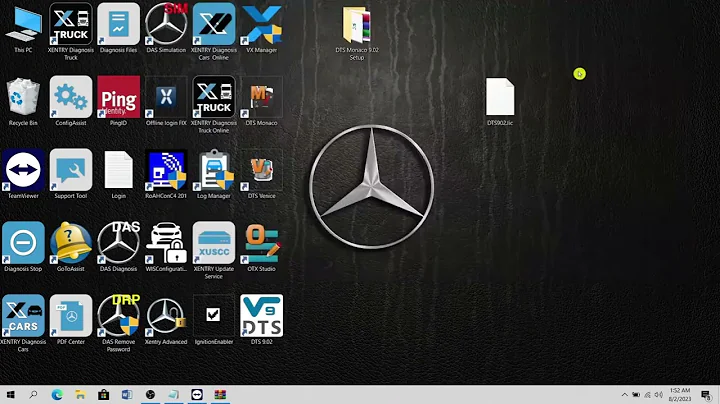
Task: Open WinRAR taskbar icon
Action: tap(220, 395)
